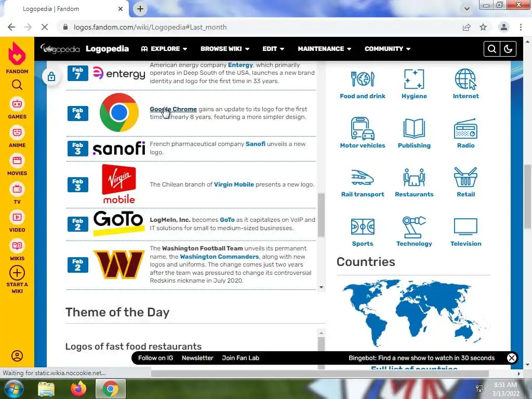This screenshot has width=532, height=399.
Task: Open the user profile icon in Fandom sidebar
Action: 17,355
